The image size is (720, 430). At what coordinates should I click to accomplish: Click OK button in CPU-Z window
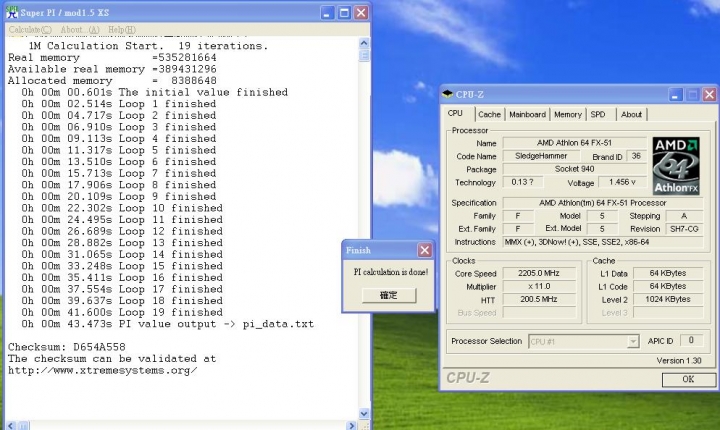point(688,379)
